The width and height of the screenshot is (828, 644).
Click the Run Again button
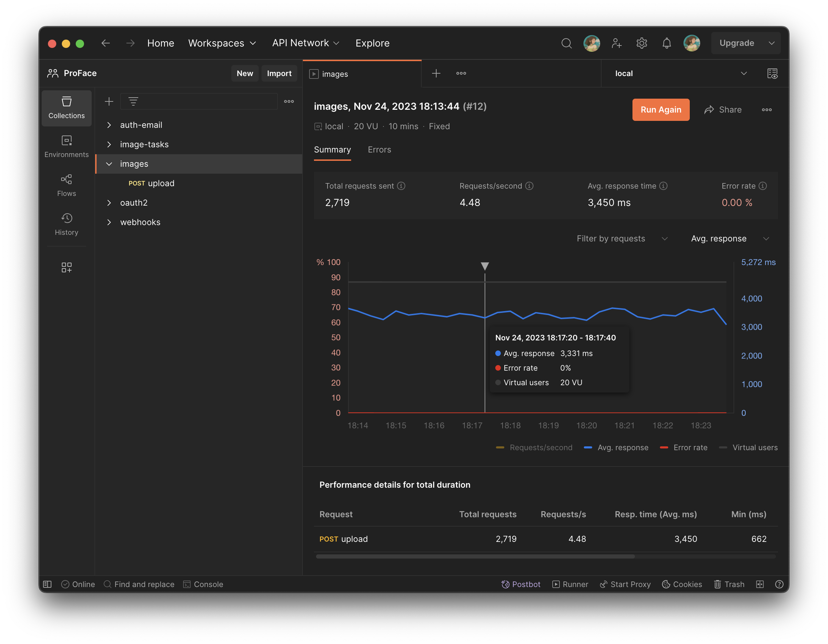(x=661, y=110)
